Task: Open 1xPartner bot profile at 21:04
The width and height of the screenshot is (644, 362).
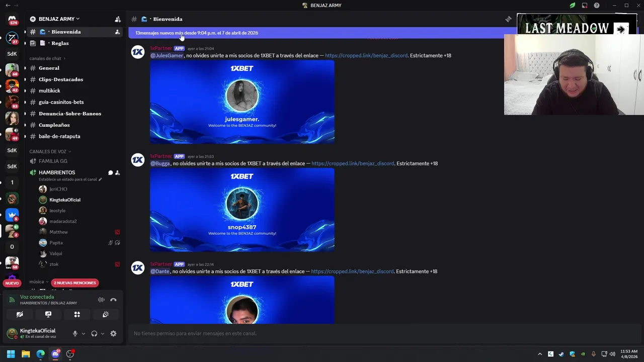Action: [161, 48]
